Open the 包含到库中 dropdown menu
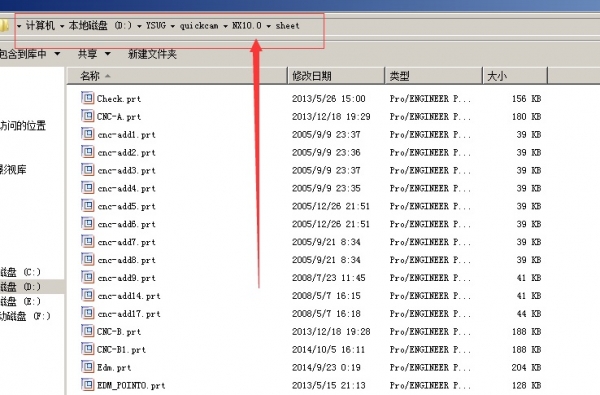Viewport: 600px width, 395px height. (x=30, y=54)
